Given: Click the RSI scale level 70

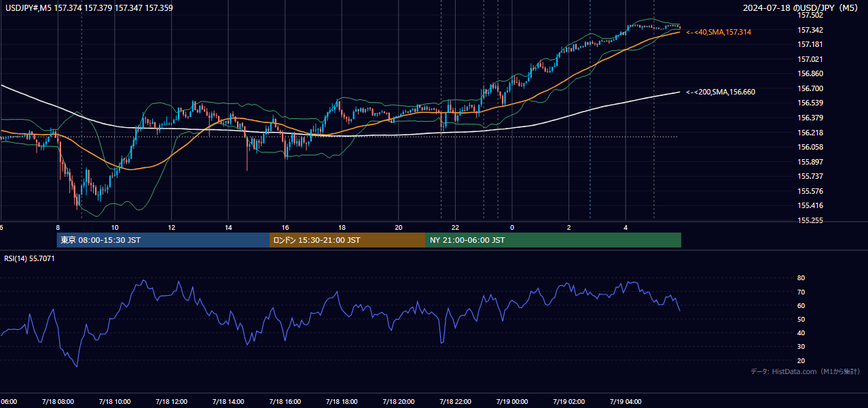Looking at the screenshot, I should [801, 292].
